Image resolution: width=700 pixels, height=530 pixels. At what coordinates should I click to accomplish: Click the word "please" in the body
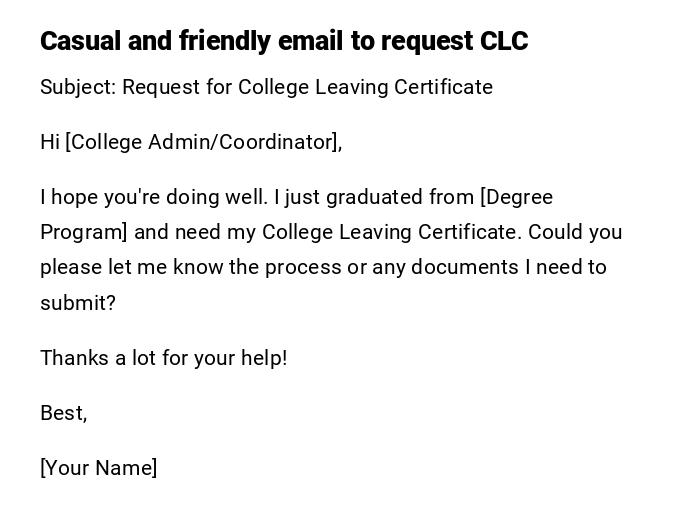pos(73,267)
